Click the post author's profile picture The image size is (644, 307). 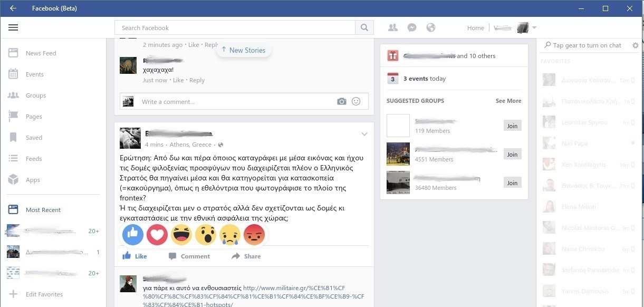130,138
